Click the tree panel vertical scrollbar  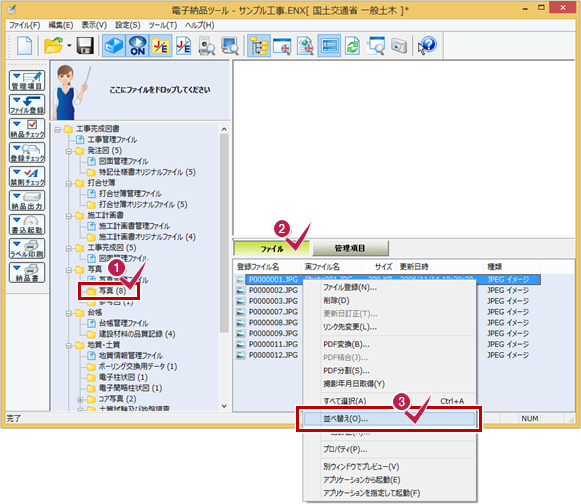[224, 267]
